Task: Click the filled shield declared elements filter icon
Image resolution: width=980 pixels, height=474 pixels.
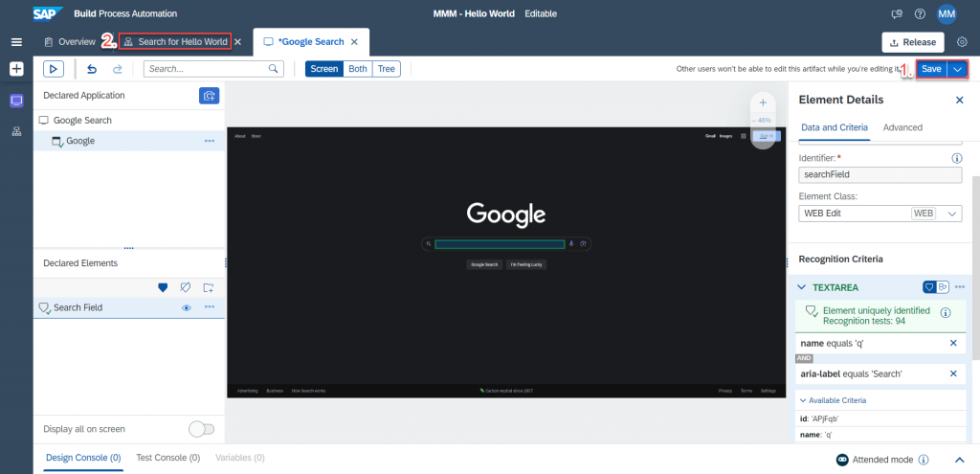Action: (x=163, y=287)
